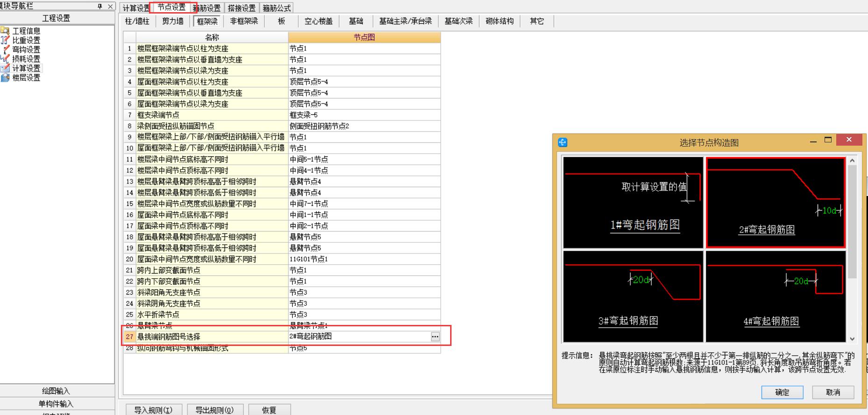868x415 pixels.
Task: Select the 悬挑端钢筋图号选择 row
Action: pos(212,337)
